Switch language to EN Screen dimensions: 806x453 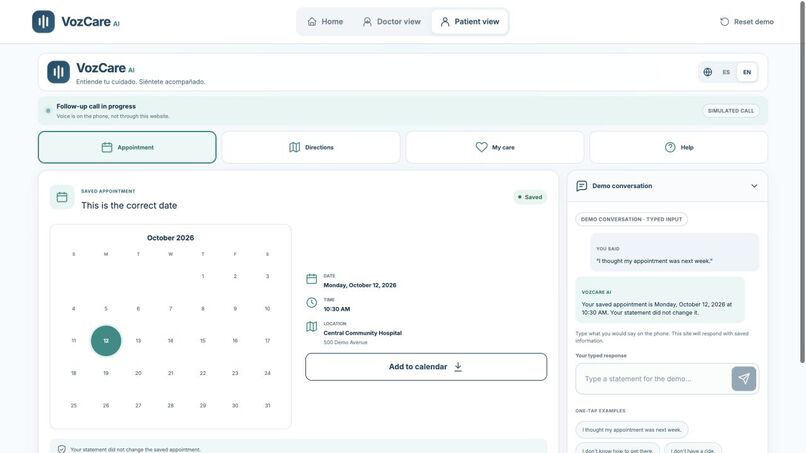(747, 72)
